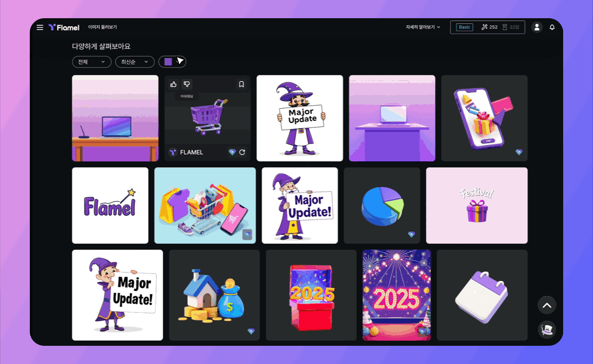Open the shopping bags and cart image
593x364 pixels.
[x=205, y=206]
